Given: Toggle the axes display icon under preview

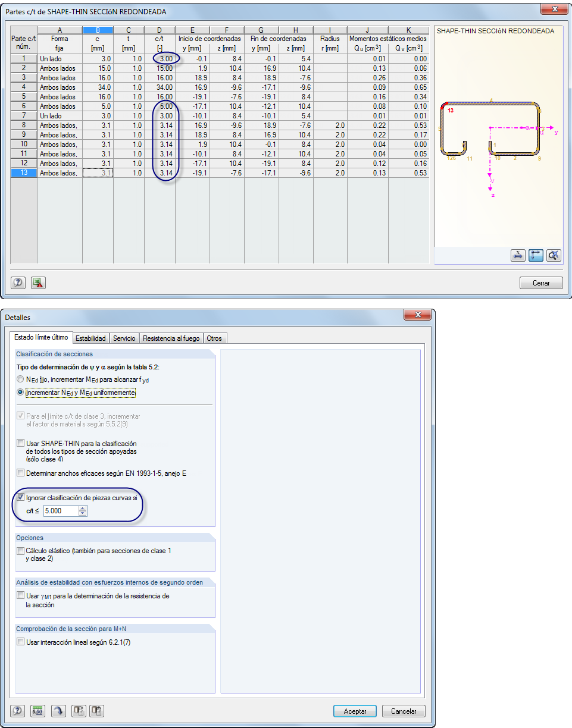Looking at the screenshot, I should (536, 255).
